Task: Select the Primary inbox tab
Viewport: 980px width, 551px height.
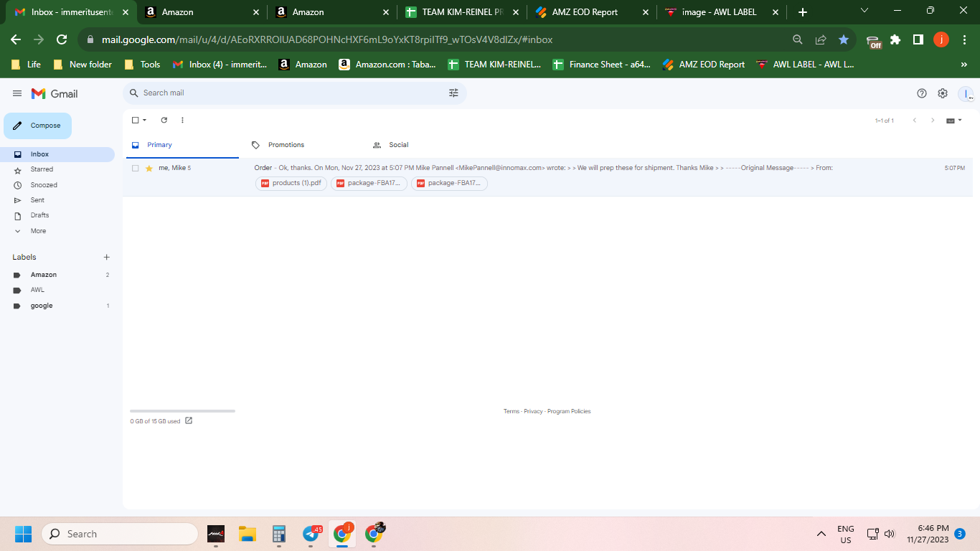Action: 181,145
